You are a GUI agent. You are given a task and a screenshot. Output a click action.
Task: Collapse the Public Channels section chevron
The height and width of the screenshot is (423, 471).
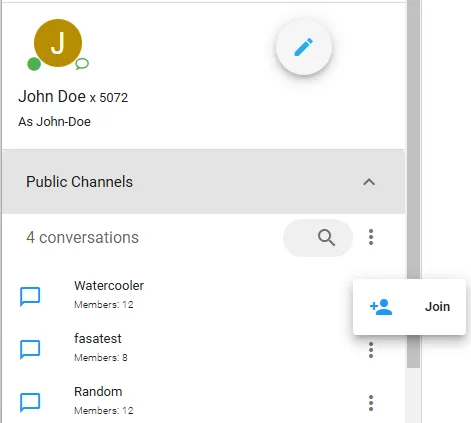point(369,182)
